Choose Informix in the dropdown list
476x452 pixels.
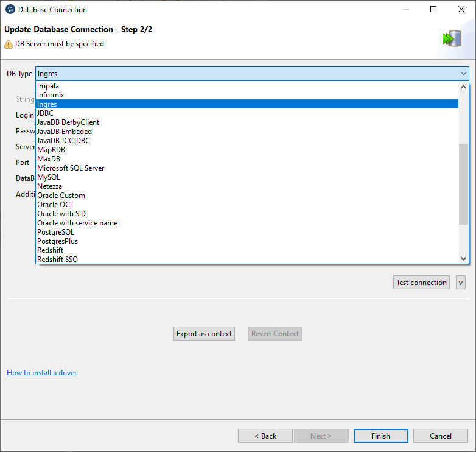coord(247,95)
